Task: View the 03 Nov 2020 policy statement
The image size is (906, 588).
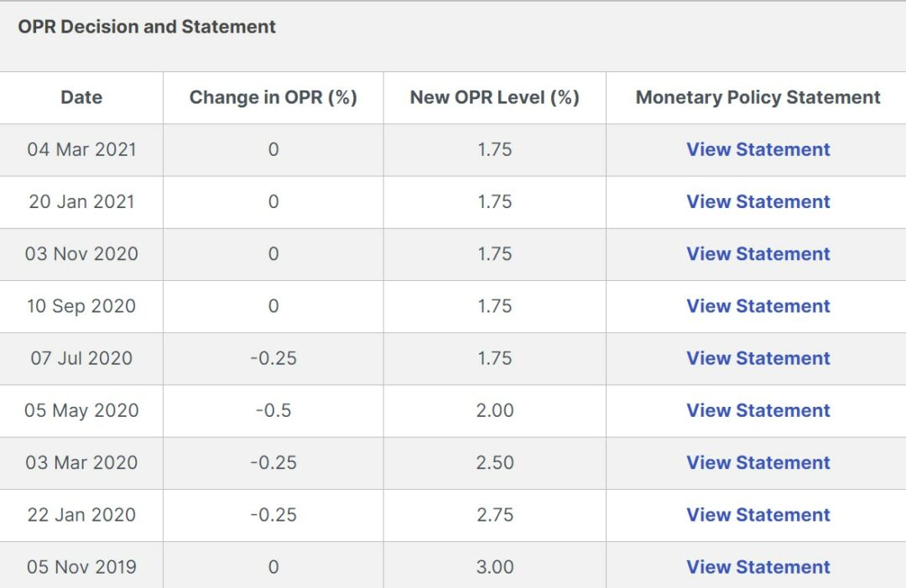Action: [x=758, y=253]
